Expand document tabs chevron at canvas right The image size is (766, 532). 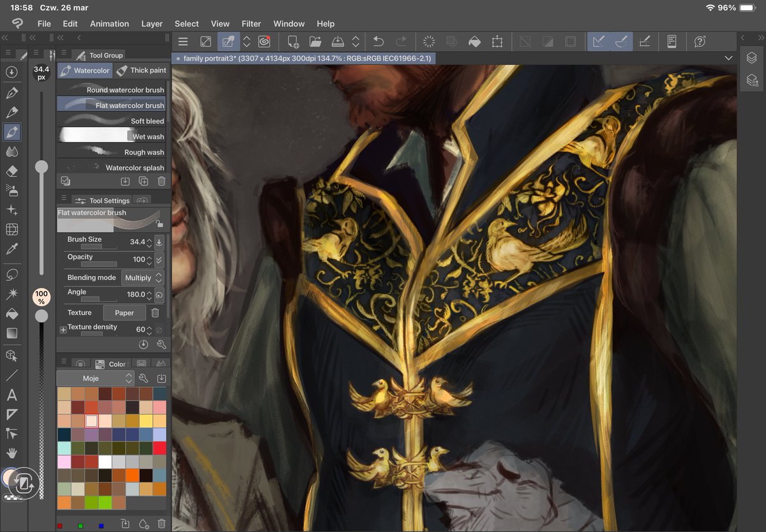(x=729, y=58)
